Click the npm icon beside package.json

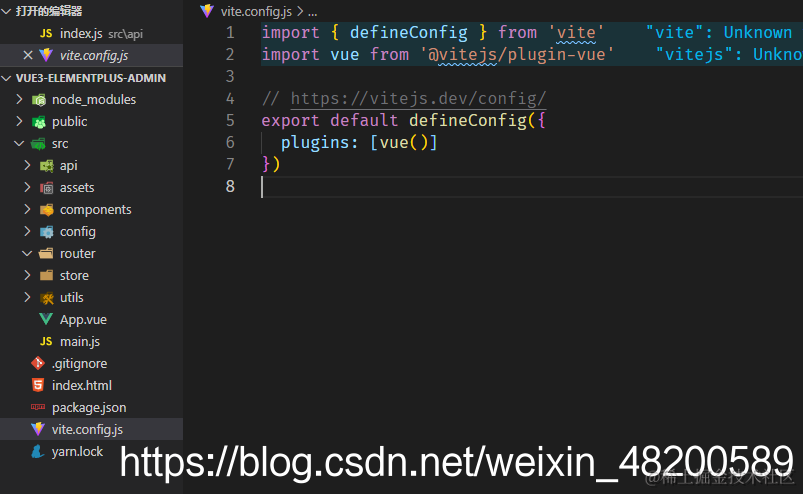38,407
